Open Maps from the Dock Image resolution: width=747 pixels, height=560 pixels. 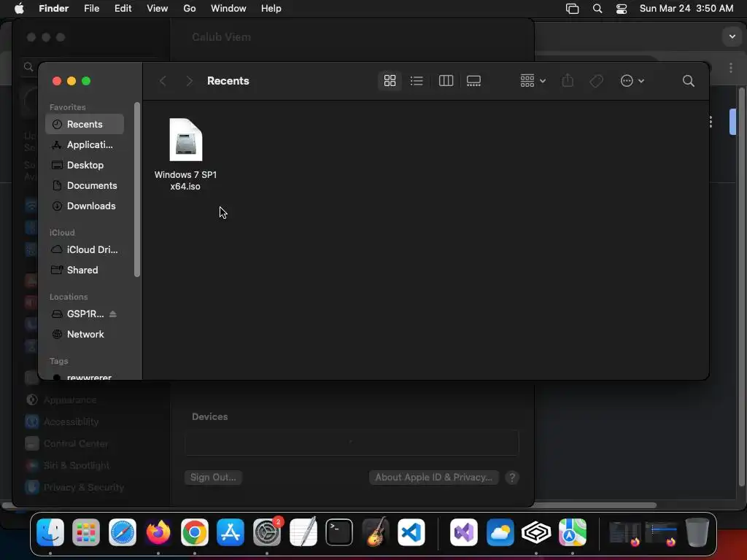click(572, 532)
